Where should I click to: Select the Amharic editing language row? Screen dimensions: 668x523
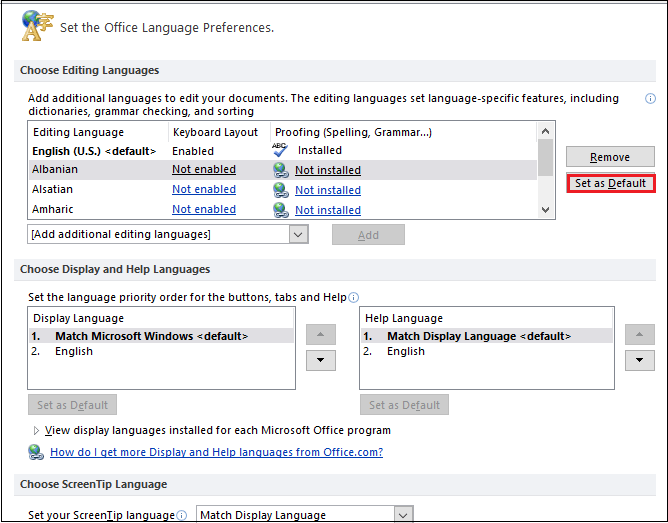point(282,209)
